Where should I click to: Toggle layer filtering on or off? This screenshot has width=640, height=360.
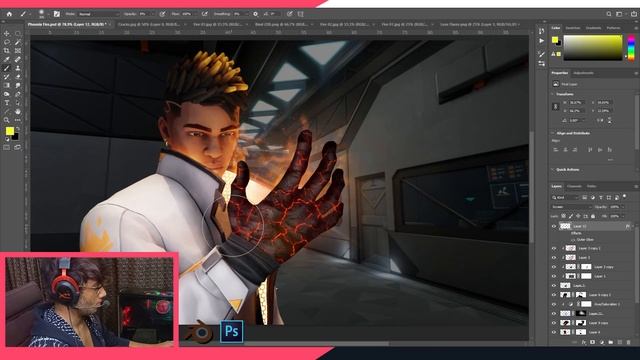(624, 197)
